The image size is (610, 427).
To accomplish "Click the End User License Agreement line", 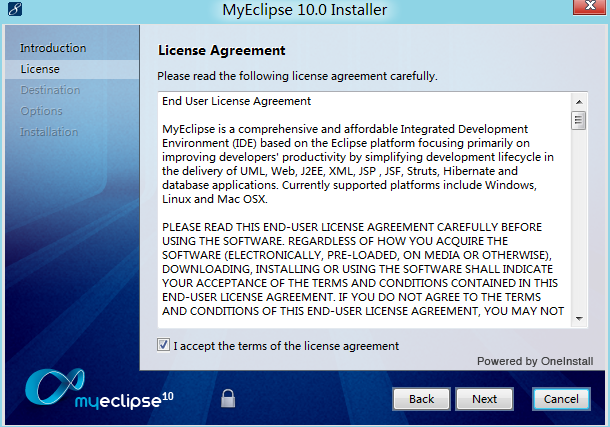I will pos(237,101).
